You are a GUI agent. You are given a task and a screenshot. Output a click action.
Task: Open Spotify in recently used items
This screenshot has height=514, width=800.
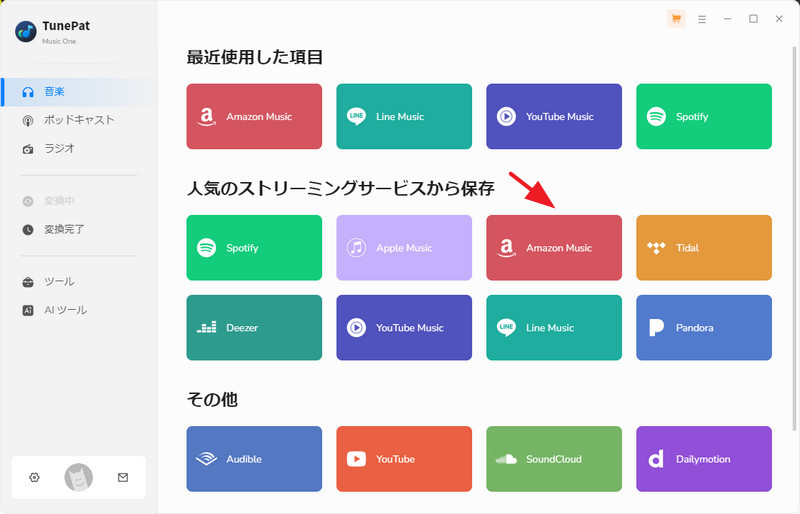[x=704, y=116]
